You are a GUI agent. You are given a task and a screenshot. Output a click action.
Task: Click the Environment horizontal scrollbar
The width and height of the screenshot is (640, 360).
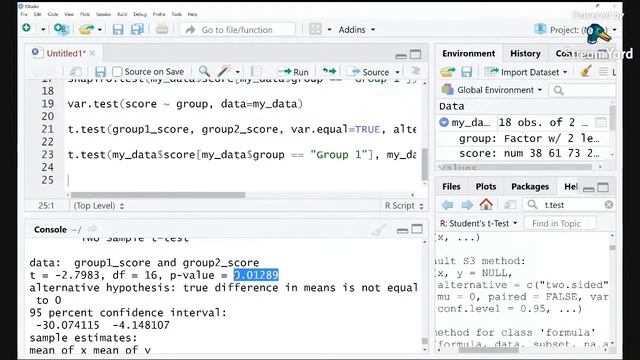point(515,167)
